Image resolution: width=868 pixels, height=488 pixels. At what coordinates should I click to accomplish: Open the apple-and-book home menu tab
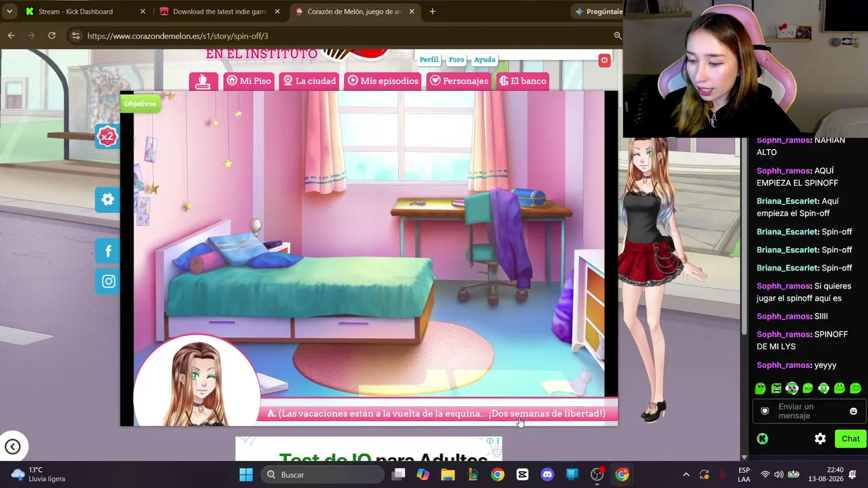(x=203, y=81)
